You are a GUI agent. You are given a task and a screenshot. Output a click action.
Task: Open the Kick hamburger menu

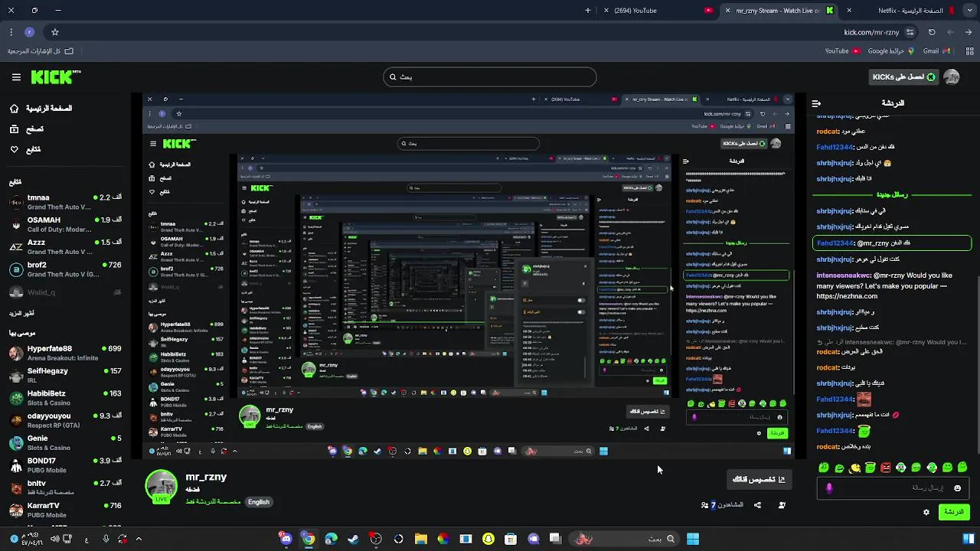16,77
